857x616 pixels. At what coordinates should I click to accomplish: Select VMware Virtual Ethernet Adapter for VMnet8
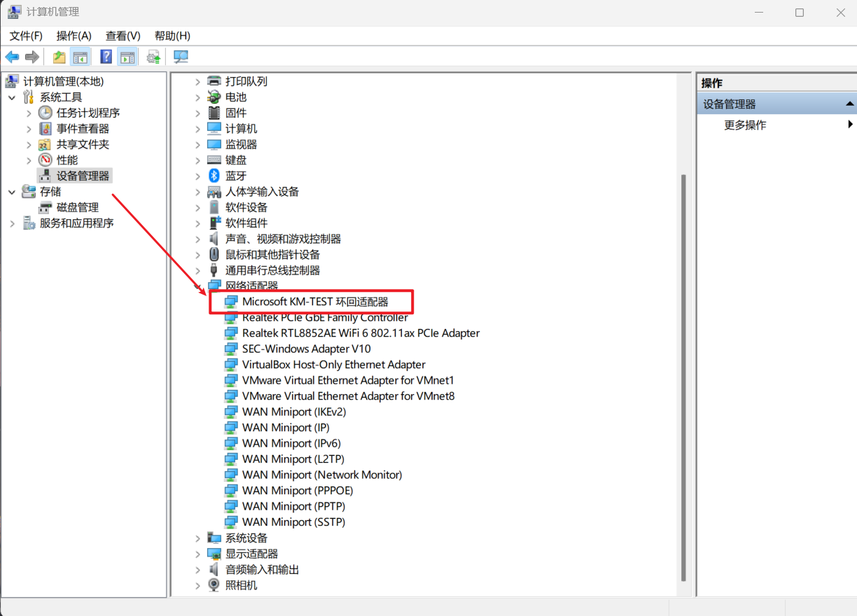click(348, 396)
